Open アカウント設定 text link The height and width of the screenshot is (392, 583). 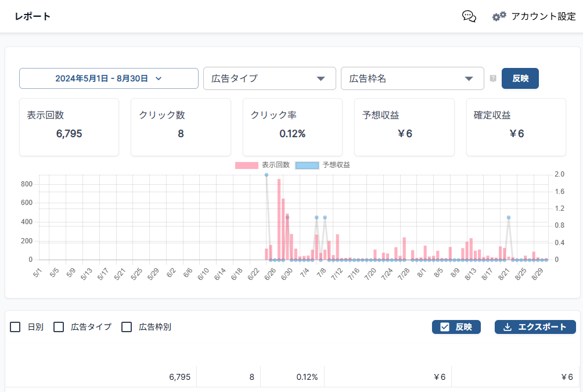[543, 16]
